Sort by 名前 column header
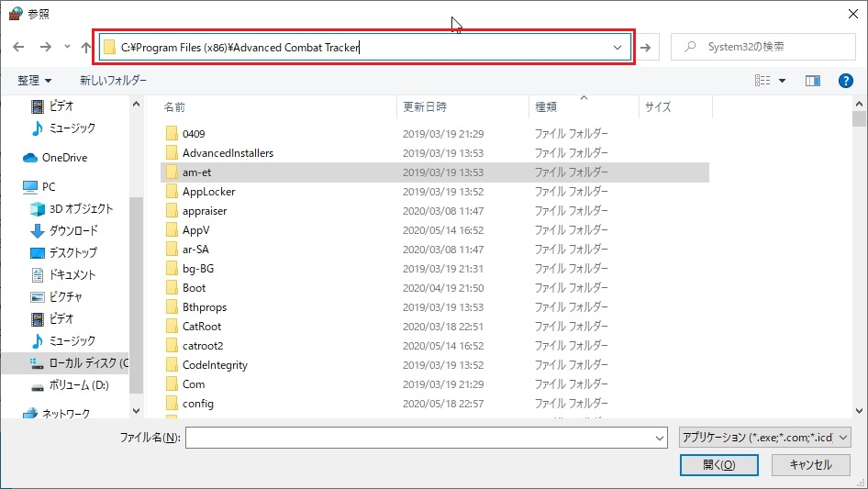The height and width of the screenshot is (489, 868). [x=174, y=106]
